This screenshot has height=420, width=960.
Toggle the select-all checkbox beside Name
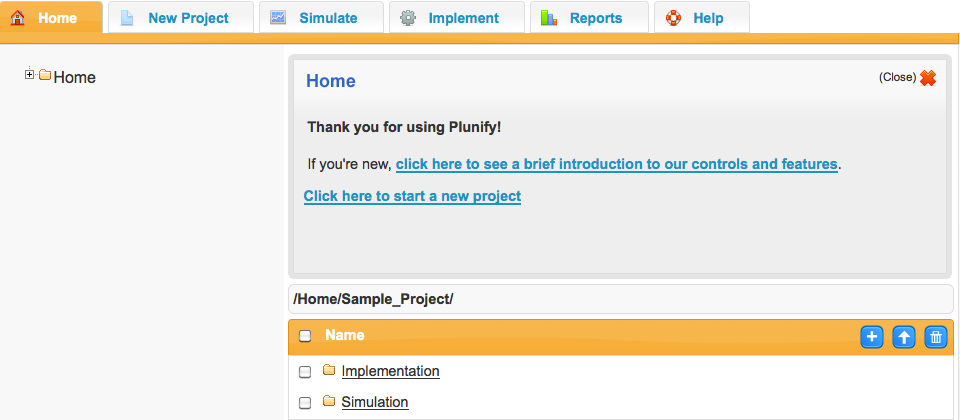click(x=305, y=336)
